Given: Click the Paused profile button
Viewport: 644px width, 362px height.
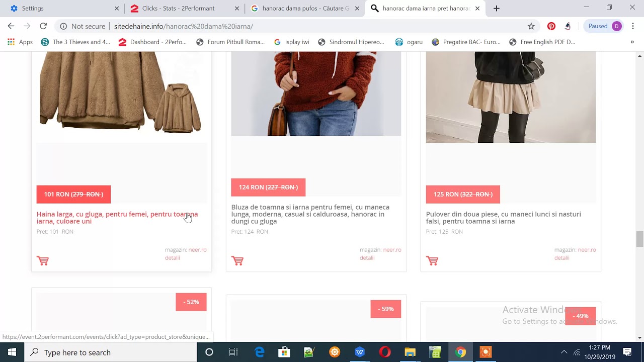Looking at the screenshot, I should pos(605,26).
